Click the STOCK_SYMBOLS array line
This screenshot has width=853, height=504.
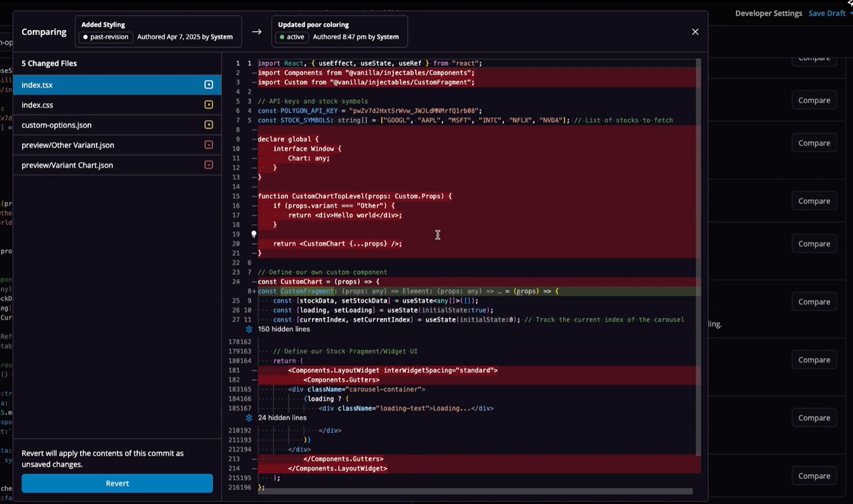pos(465,120)
